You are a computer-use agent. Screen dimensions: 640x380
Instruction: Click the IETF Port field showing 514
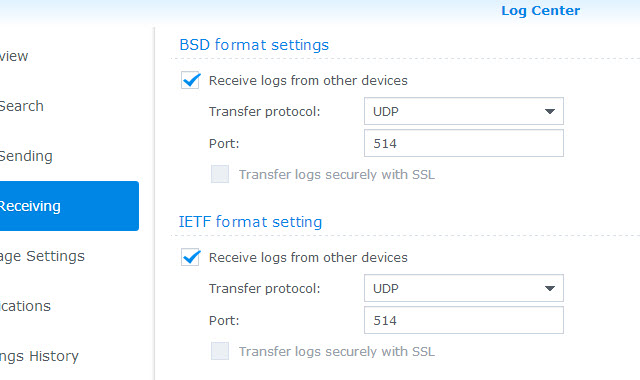464,320
